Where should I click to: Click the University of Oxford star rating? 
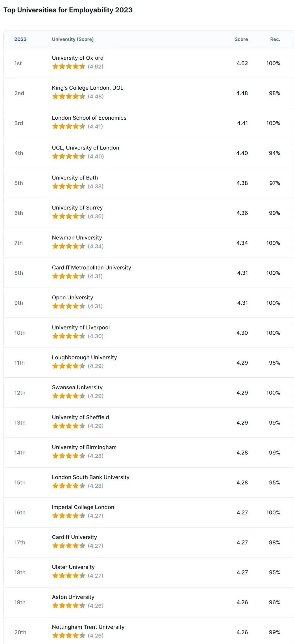(x=69, y=66)
